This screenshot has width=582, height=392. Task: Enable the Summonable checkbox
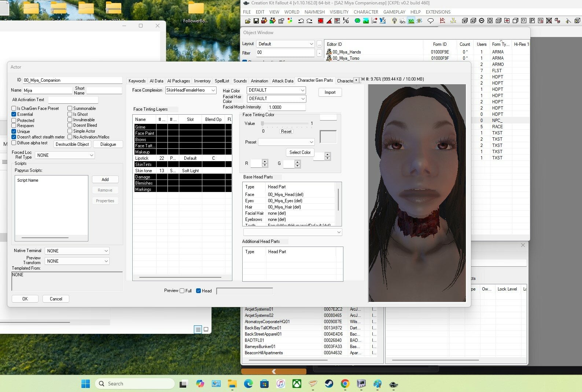[x=70, y=108]
